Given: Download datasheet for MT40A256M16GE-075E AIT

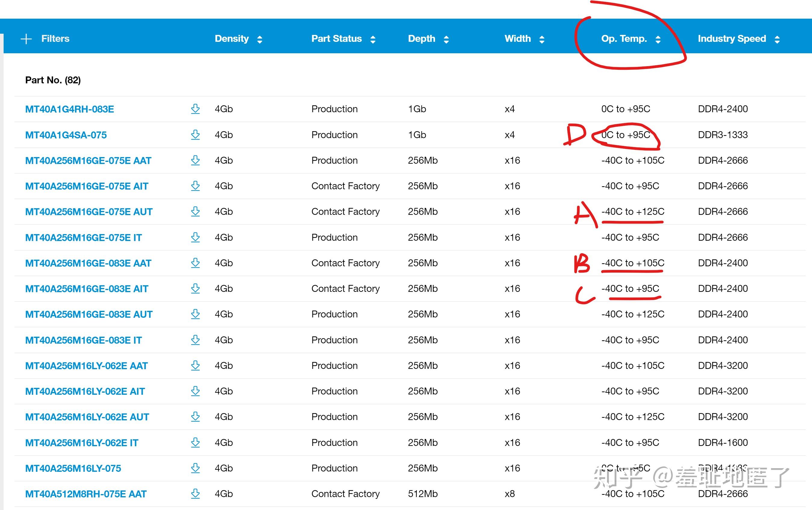Looking at the screenshot, I should tap(195, 186).
